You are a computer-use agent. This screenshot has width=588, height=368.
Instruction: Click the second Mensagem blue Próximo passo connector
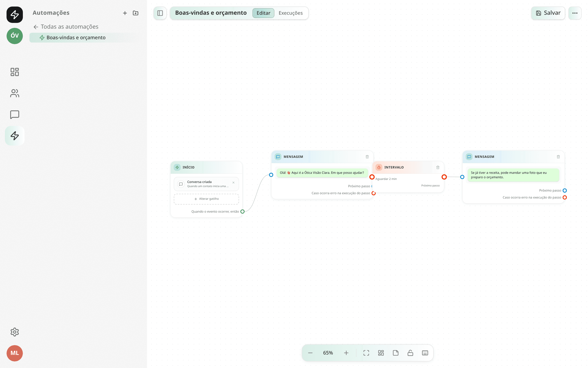(x=565, y=191)
